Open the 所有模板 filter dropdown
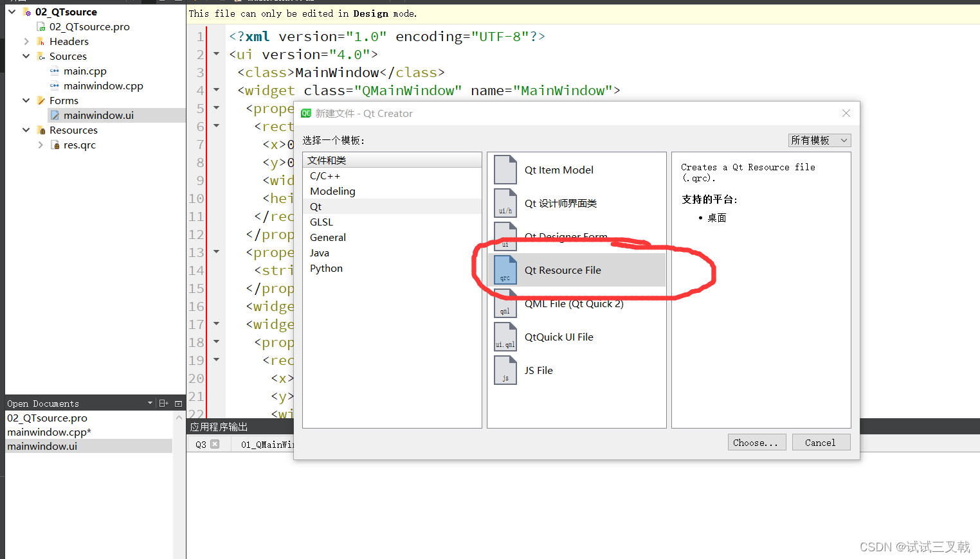Screen dimensions: 980x559 (x=820, y=140)
